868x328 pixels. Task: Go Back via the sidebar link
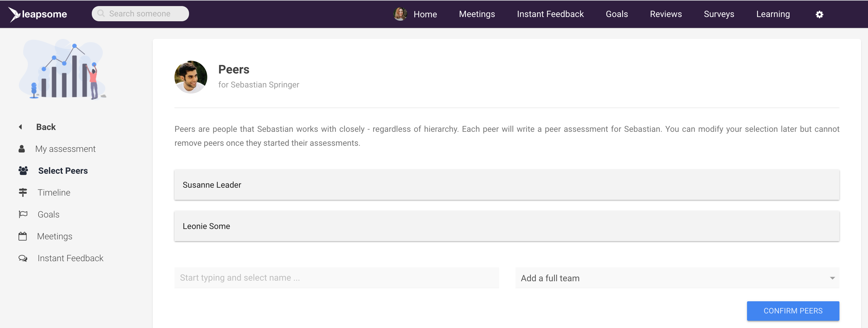click(x=46, y=127)
